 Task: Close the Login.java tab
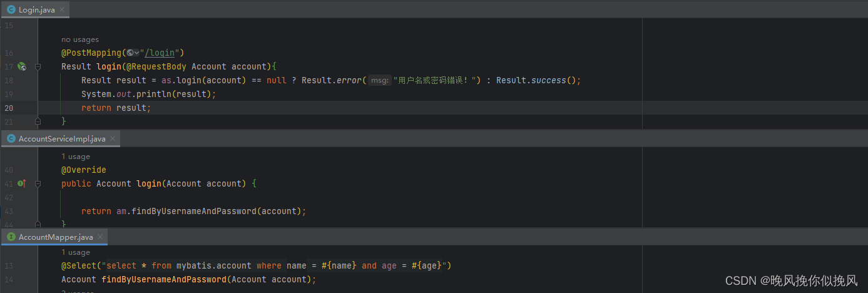(x=62, y=9)
